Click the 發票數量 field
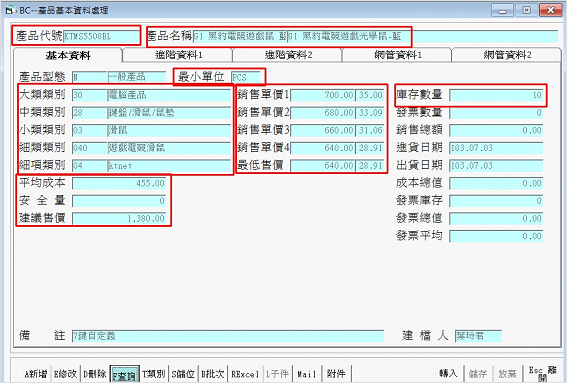Viewport: 567px width, 383px height. click(496, 112)
